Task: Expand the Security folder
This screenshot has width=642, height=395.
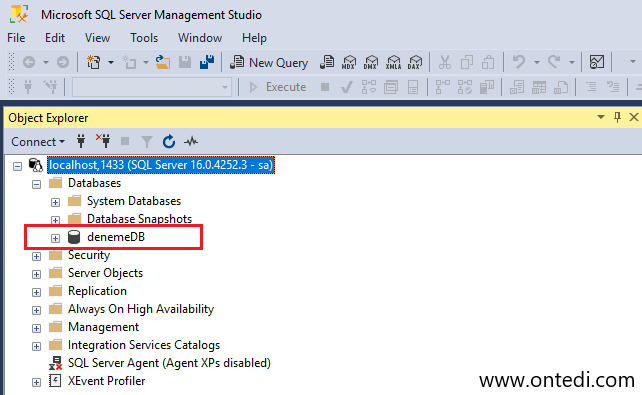Action: pyautogui.click(x=36, y=256)
